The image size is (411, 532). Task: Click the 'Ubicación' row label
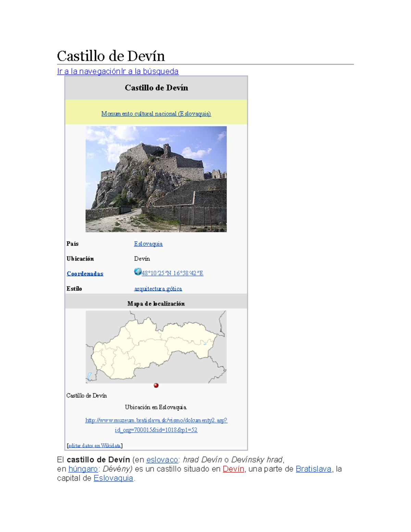pyautogui.click(x=80, y=259)
